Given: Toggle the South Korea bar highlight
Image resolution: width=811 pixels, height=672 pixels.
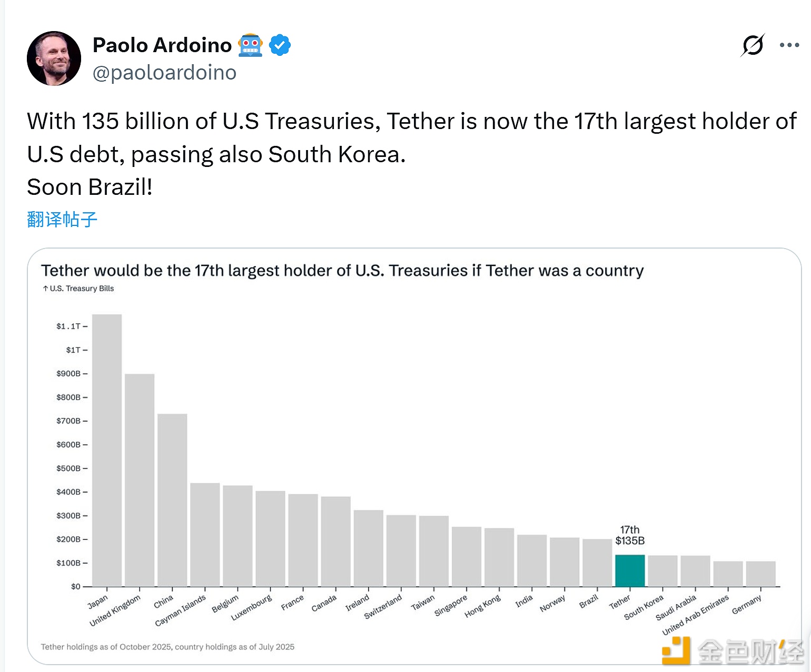Looking at the screenshot, I should pos(662,571).
